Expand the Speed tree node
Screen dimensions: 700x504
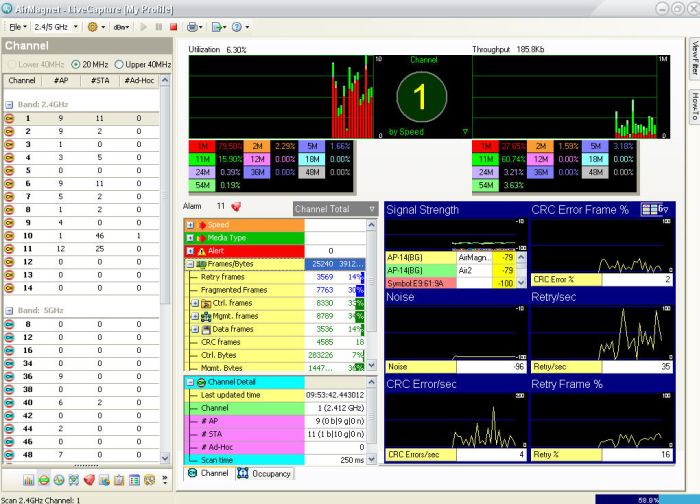[x=190, y=225]
